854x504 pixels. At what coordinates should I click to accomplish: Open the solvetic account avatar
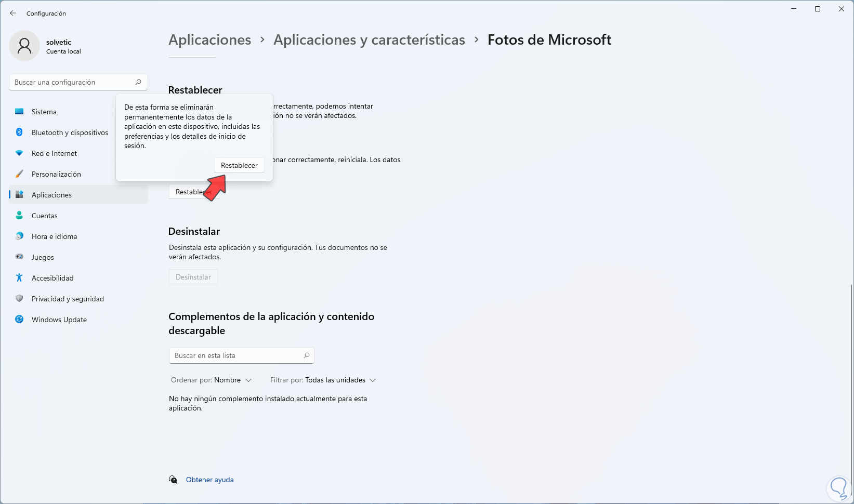tap(24, 46)
